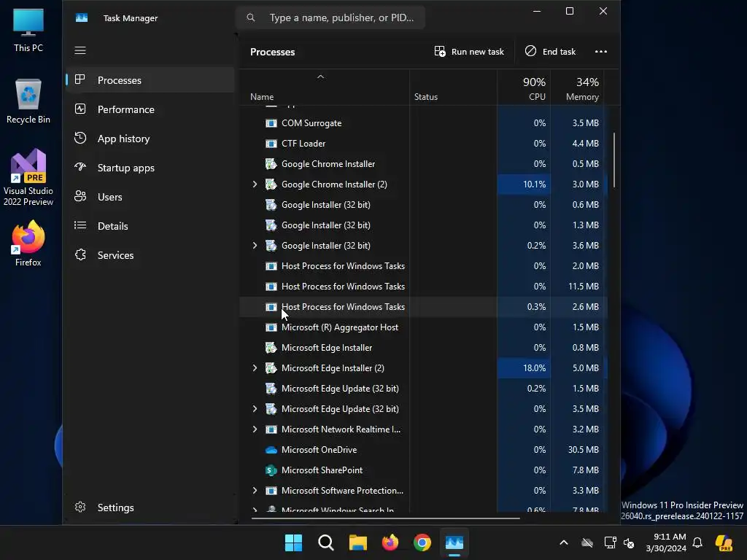The width and height of the screenshot is (747, 560).
Task: Expand the third Google Installer (32 bit) row
Action: coord(255,246)
